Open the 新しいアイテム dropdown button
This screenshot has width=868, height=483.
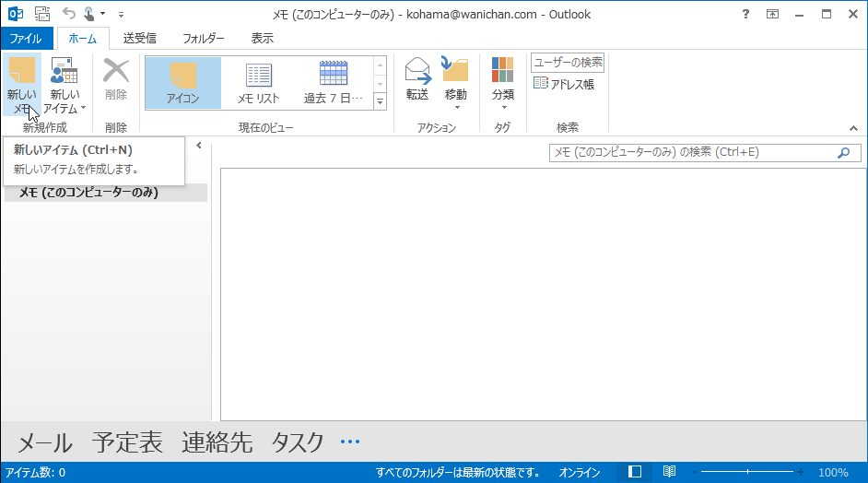coord(65,85)
